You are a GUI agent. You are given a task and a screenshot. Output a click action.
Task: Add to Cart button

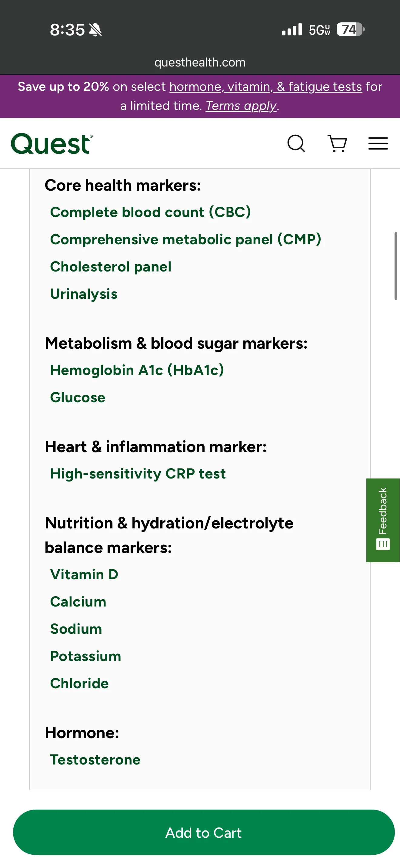[204, 833]
